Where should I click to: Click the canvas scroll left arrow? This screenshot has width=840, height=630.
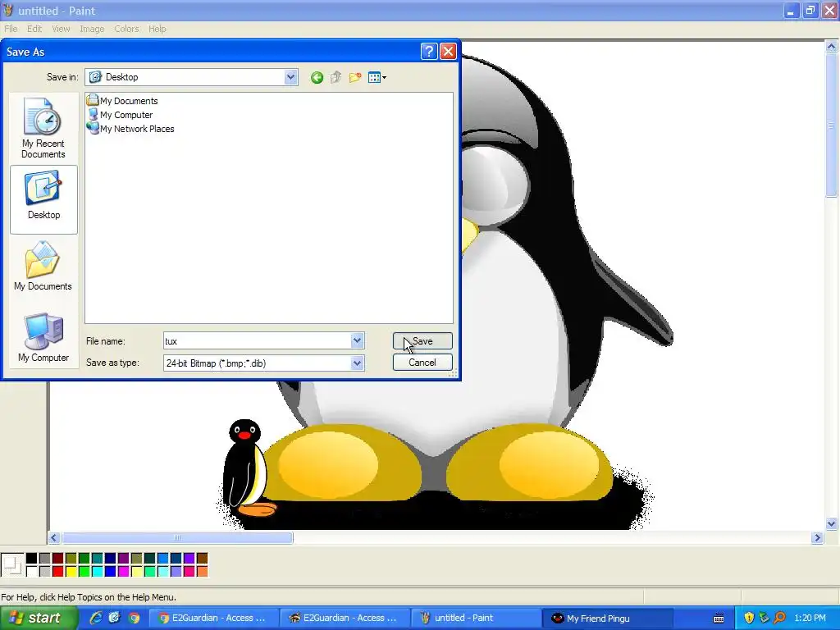53,538
